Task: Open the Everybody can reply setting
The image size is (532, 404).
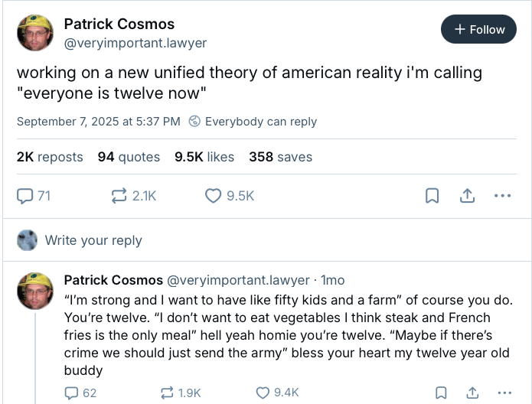Action: coord(253,121)
